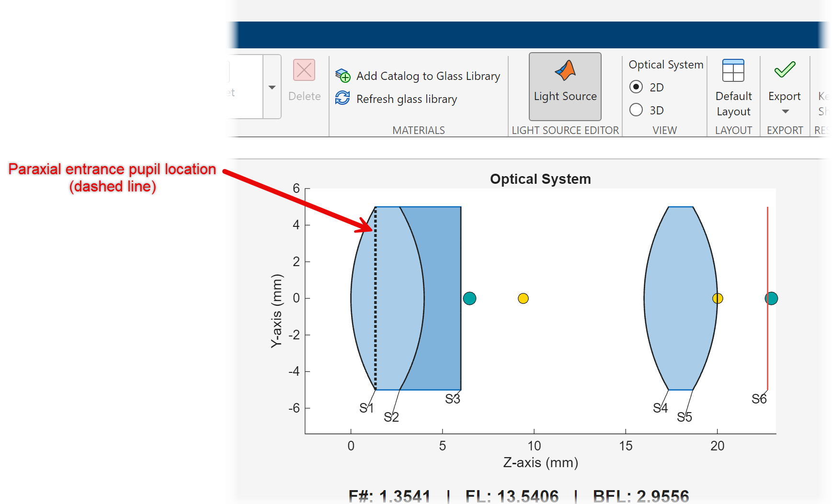Viewport: 832px width, 504px height.
Task: Click the Add Catalog to Glass Library command
Action: [x=428, y=76]
